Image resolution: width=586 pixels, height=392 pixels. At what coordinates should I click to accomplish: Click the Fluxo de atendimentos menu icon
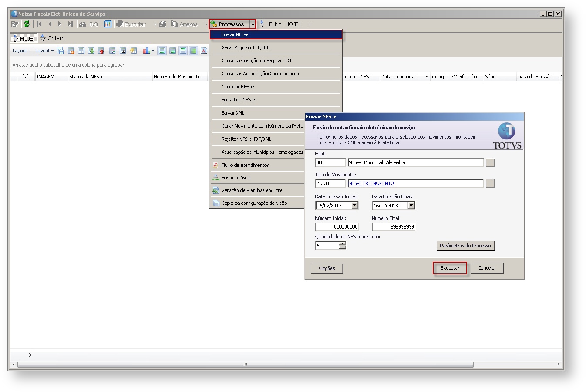pyautogui.click(x=216, y=165)
